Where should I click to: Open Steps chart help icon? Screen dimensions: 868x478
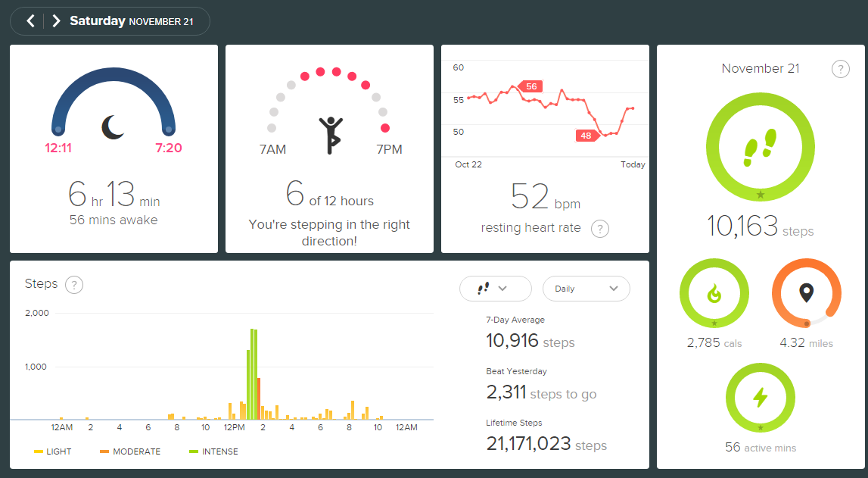74,285
